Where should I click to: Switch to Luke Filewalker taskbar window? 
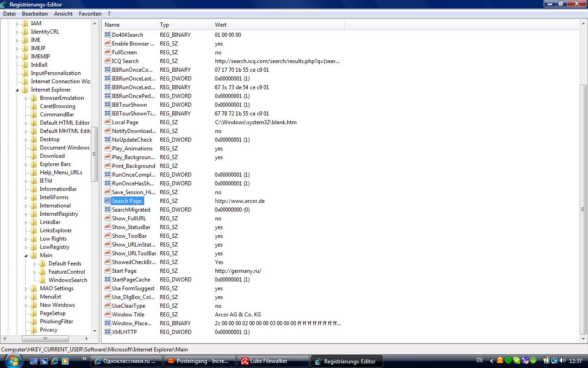coord(273,361)
